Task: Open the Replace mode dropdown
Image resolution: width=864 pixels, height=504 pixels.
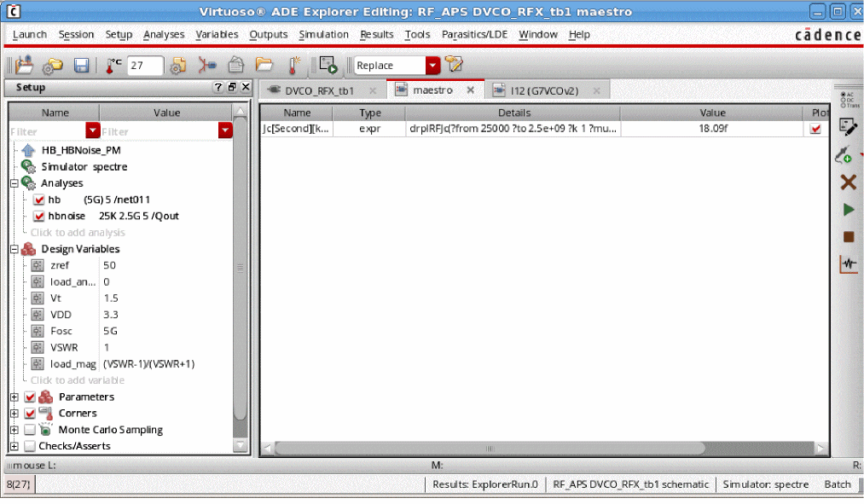Action: (x=433, y=65)
